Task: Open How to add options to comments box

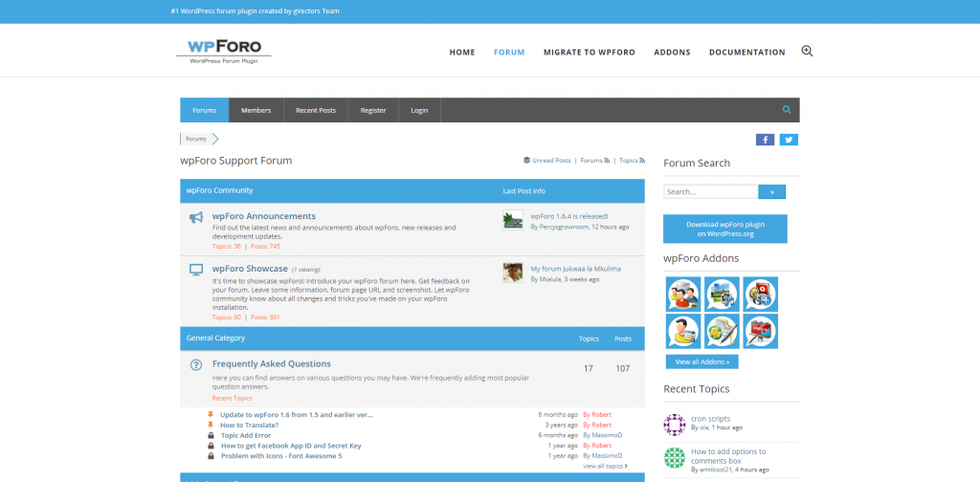Action: click(728, 456)
